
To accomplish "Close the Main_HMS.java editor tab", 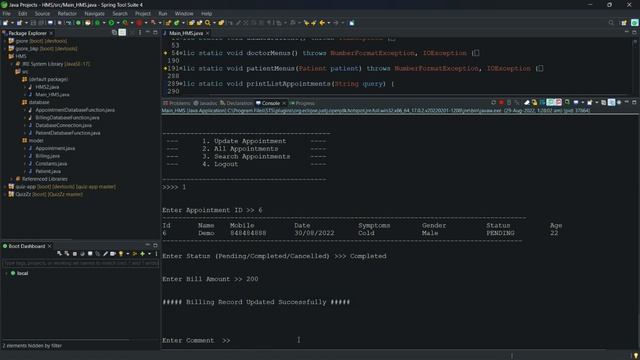I will 207,33.
